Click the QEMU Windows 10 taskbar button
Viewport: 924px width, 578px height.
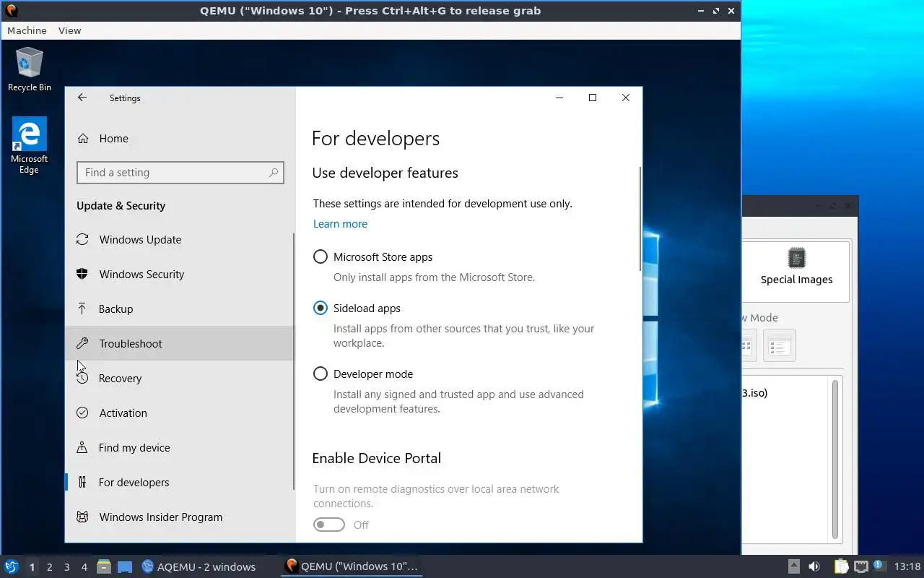point(352,566)
